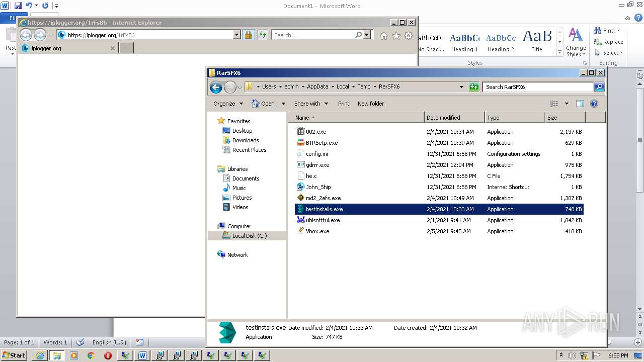This screenshot has width=644, height=362.
Task: Click New folder in Explorer toolbar
Action: pos(371,104)
